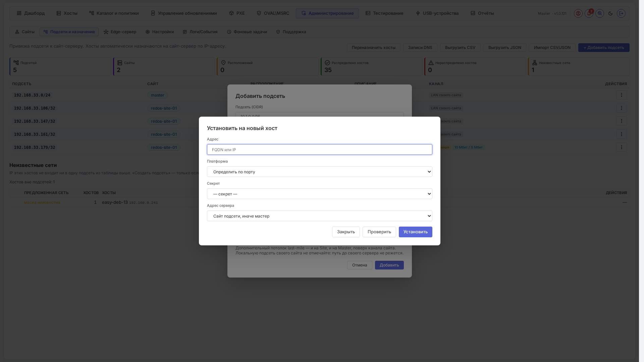The height and width of the screenshot is (362, 644).
Task: Open the Каталог и политики tab
Action: pos(114,13)
